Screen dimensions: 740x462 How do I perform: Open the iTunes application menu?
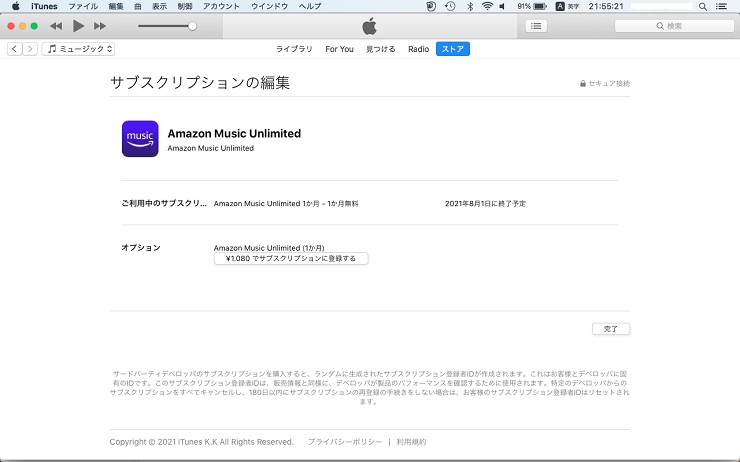click(x=44, y=6)
